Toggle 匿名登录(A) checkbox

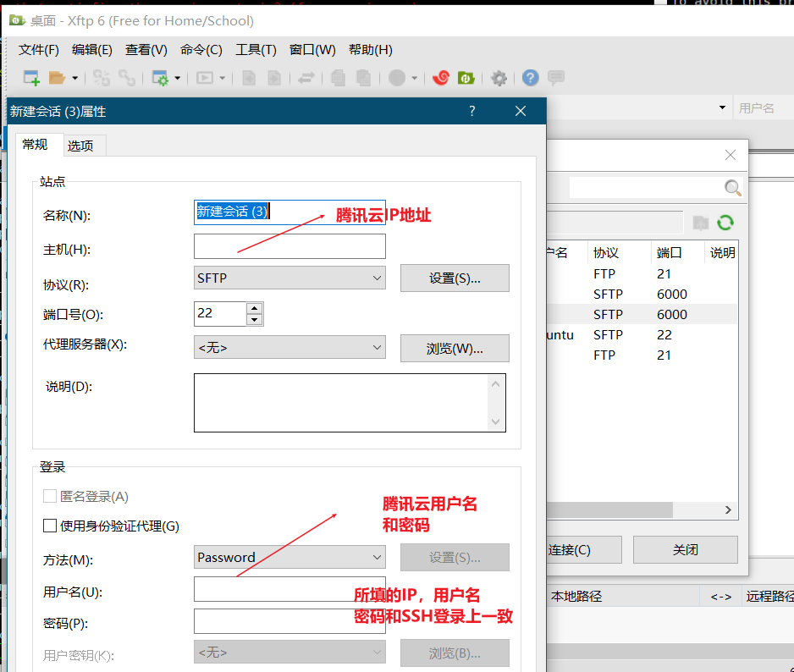point(50,496)
